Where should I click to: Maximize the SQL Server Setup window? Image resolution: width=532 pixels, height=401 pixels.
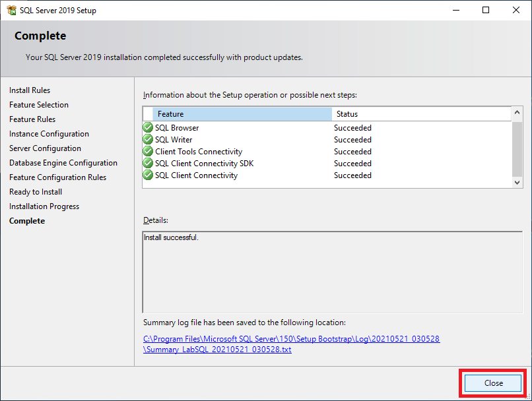click(x=486, y=10)
